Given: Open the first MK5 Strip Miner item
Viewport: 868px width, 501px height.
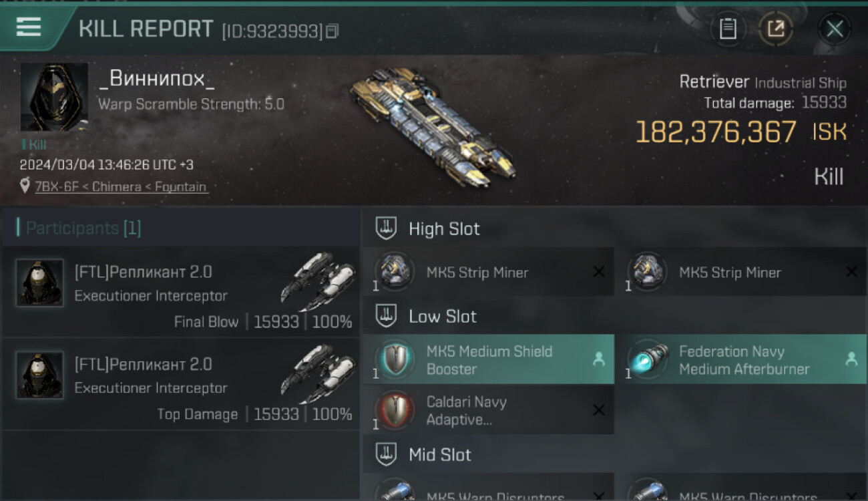Looking at the screenshot, I should coord(488,271).
